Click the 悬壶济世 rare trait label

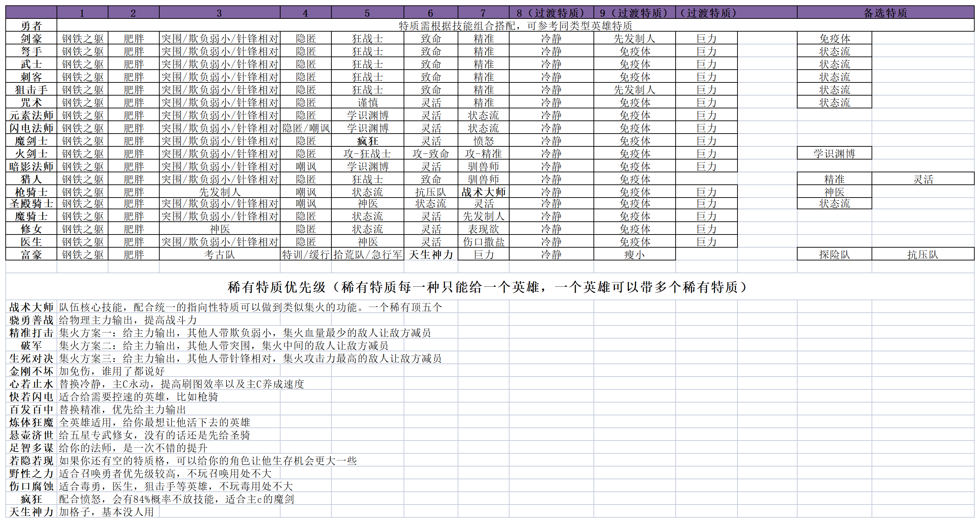pos(31,435)
